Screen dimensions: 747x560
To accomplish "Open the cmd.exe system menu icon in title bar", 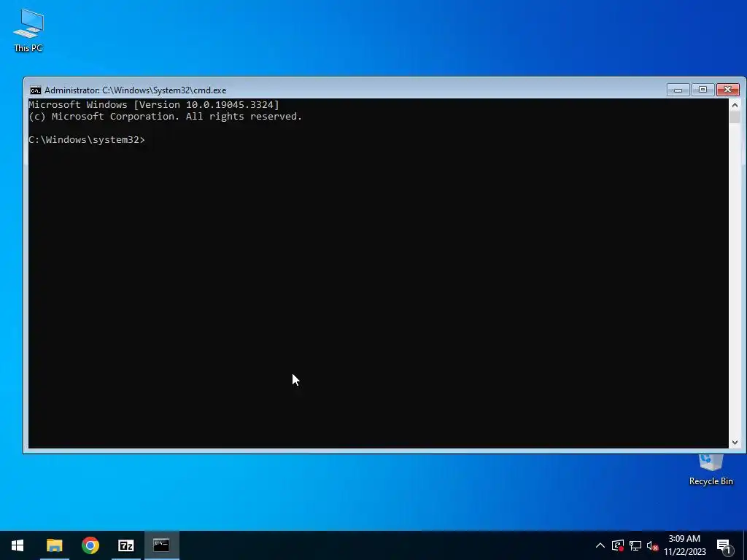I will tap(35, 90).
